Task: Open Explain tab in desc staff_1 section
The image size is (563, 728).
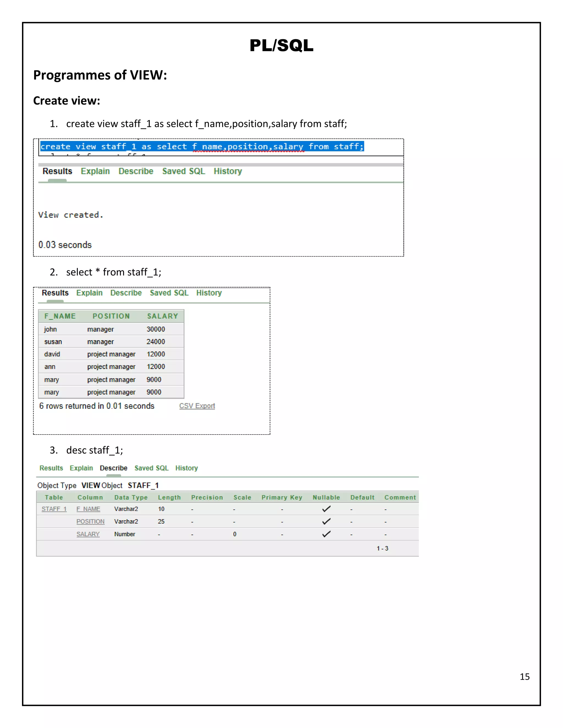Action: (81, 468)
